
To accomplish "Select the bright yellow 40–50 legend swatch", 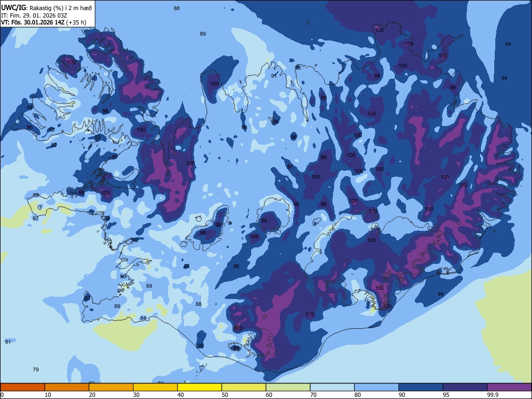I will [x=199, y=387].
